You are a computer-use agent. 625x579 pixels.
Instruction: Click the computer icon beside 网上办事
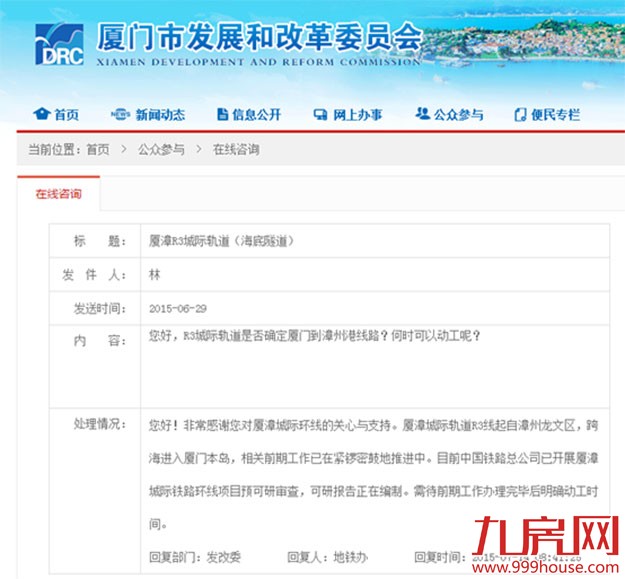click(320, 114)
